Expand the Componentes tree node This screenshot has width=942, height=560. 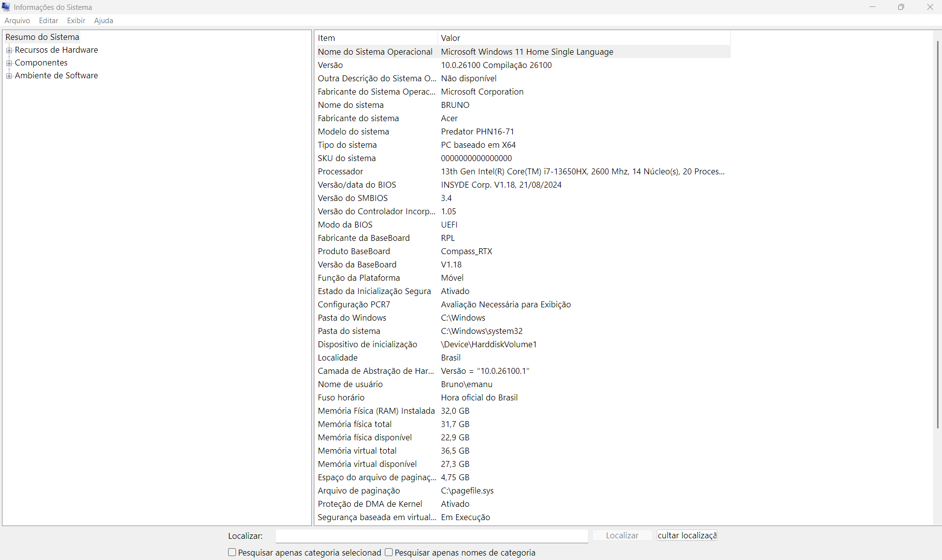tap(9, 63)
